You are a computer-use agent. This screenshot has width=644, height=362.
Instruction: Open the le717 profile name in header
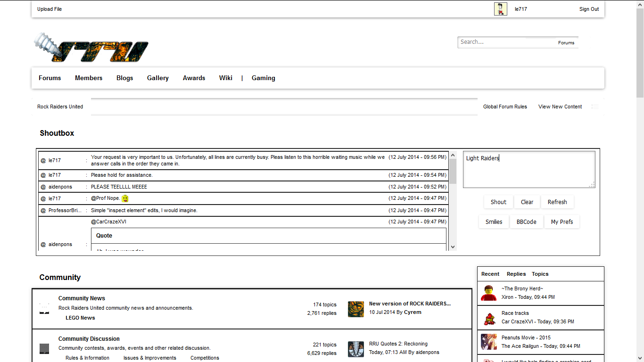coord(521,9)
